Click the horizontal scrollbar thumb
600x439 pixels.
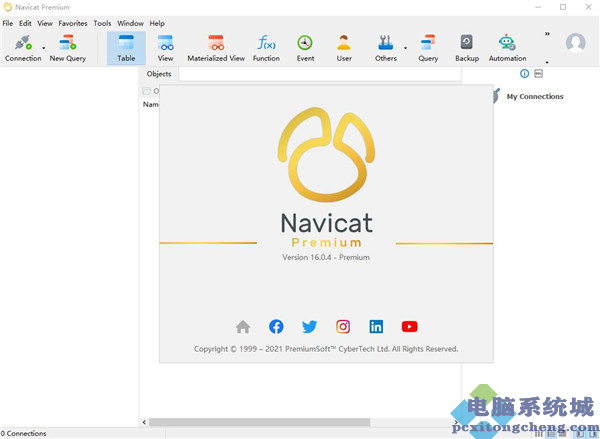[259, 422]
